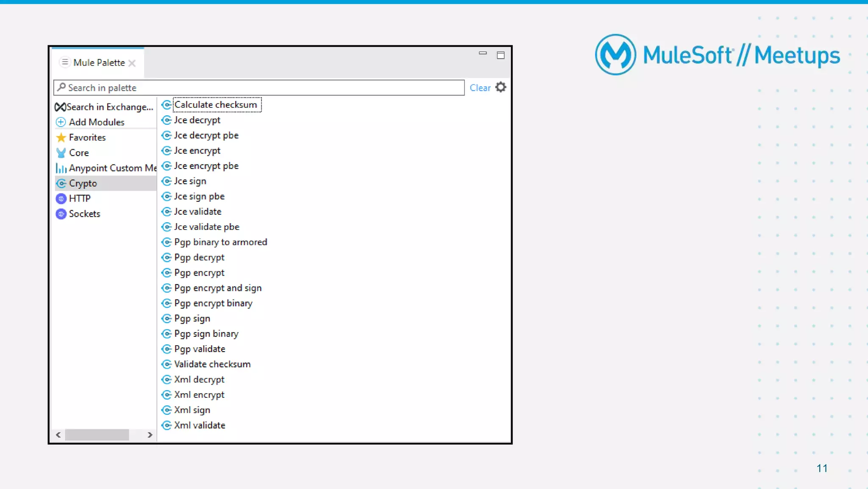Choose the Jce decrypt pbe operation
868x489 pixels.
click(x=206, y=135)
